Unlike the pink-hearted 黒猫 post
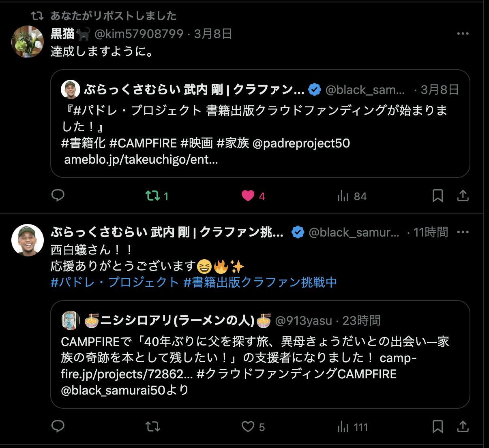This screenshot has height=448, width=489. [x=248, y=196]
